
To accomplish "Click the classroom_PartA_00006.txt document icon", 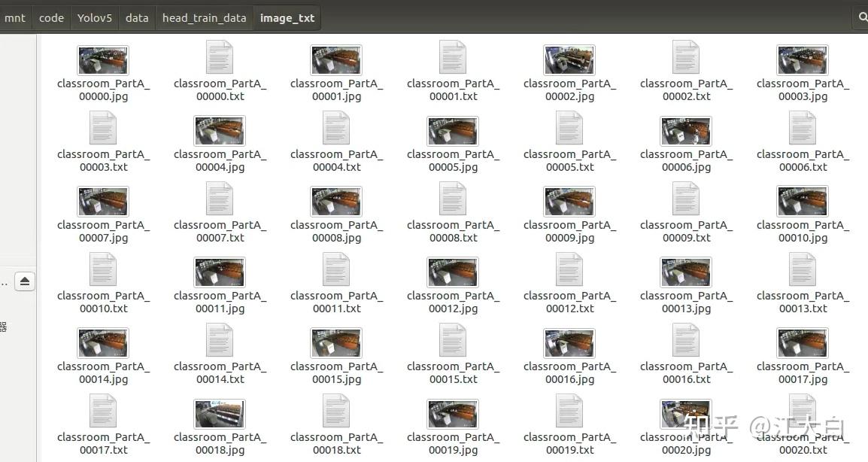I will pyautogui.click(x=803, y=128).
